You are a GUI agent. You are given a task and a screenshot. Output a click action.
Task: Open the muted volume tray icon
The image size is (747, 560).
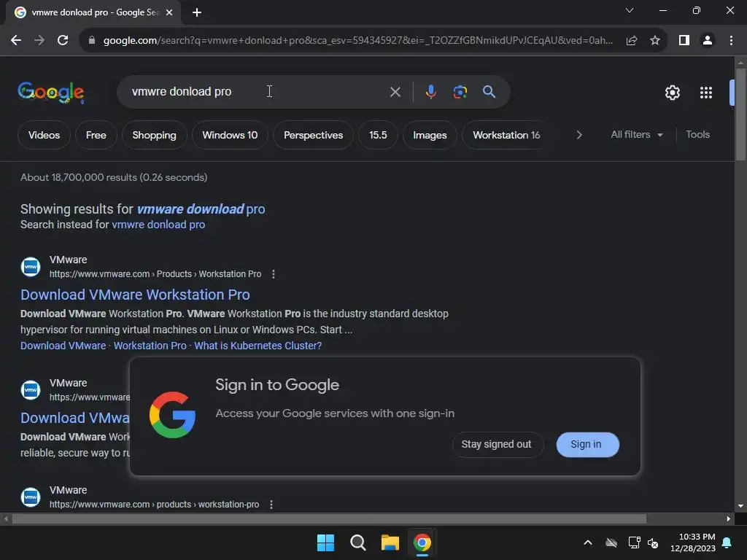(653, 542)
